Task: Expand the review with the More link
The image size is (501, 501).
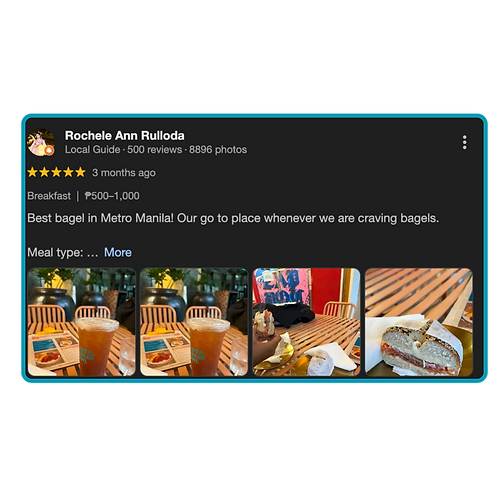Action: (118, 252)
